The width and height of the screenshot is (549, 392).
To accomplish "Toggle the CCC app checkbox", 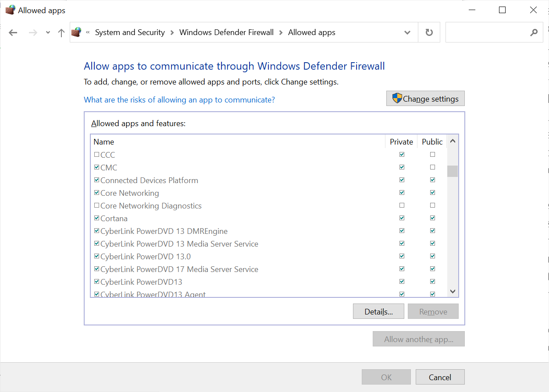I will [97, 155].
